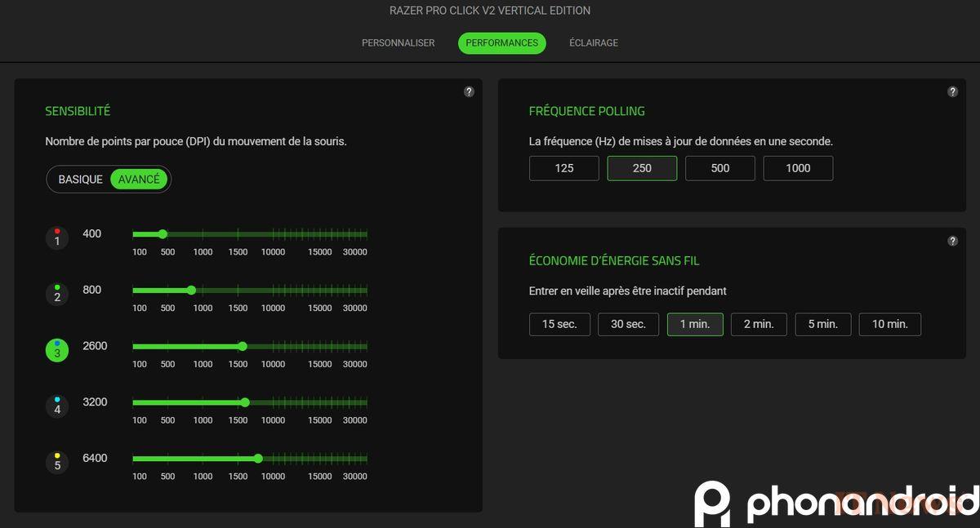980x528 pixels.
Task: Set polling rate to 500 Hz
Action: coord(720,168)
